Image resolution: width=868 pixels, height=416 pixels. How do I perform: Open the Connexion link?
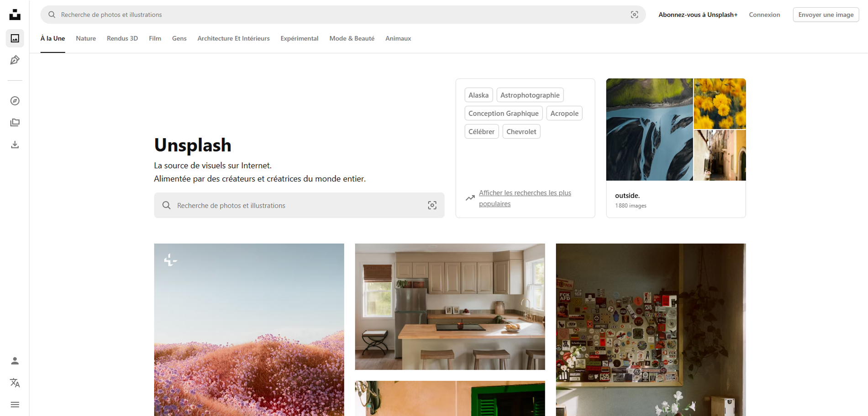764,14
